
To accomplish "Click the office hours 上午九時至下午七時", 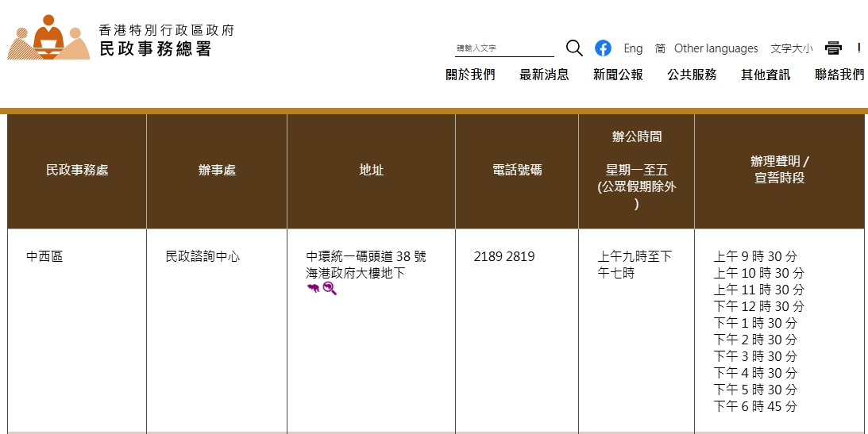I will coord(635,265).
